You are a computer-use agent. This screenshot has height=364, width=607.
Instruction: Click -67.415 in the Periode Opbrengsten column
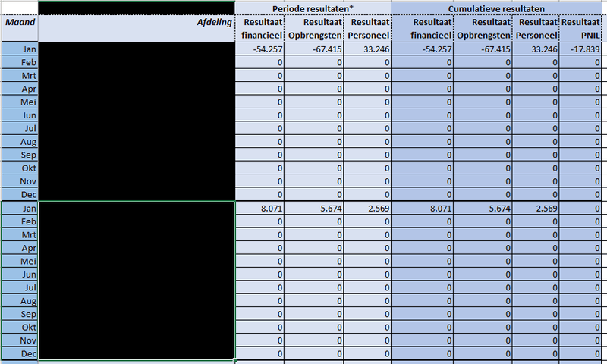(x=313, y=49)
